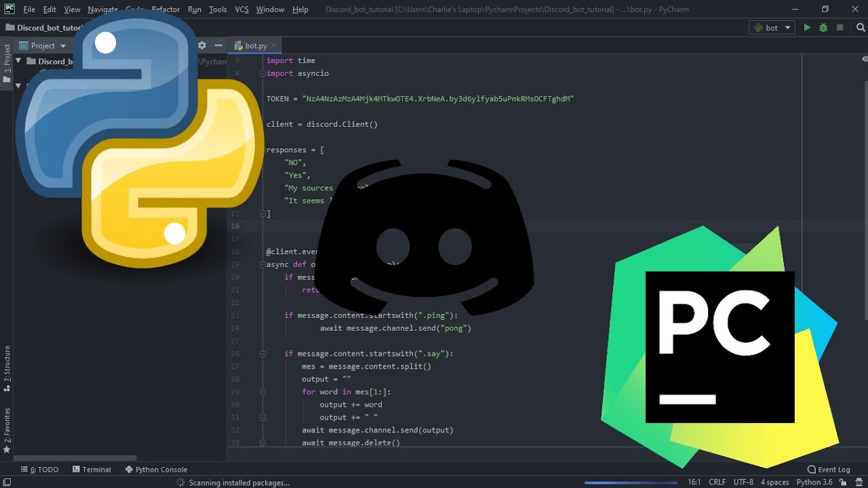This screenshot has height=488, width=868.
Task: Open Search Everywhere magnifier icon
Action: [860, 28]
